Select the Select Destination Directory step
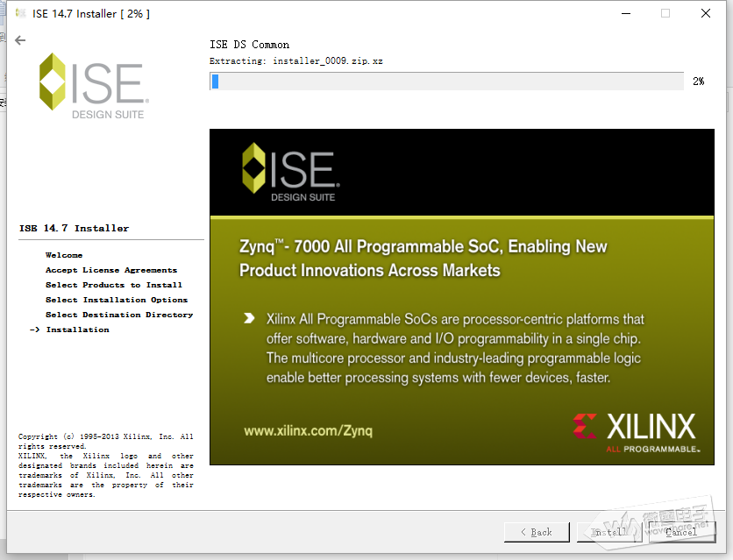 (119, 315)
